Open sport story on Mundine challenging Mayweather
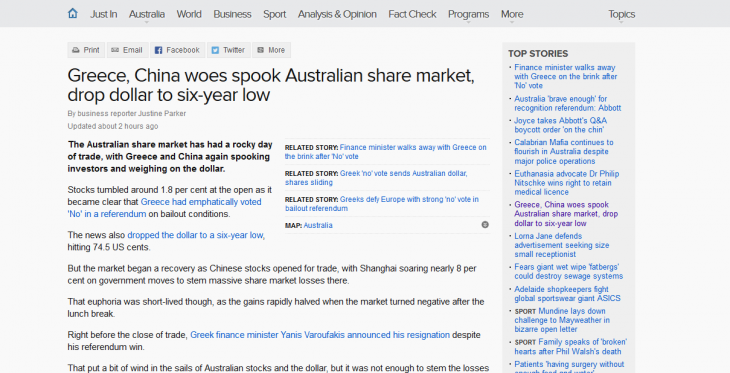Viewport: 730px width, 373px height. pyautogui.click(x=562, y=320)
